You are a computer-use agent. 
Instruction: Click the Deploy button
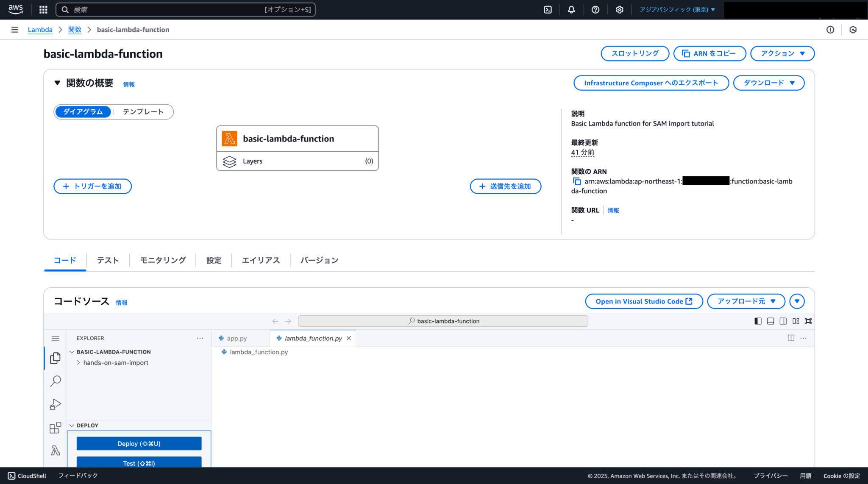139,444
